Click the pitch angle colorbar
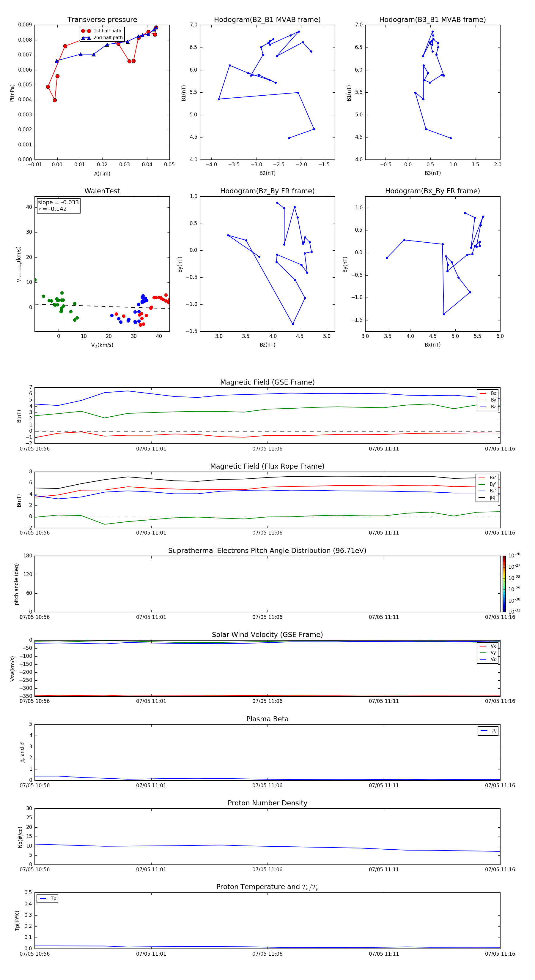 [x=504, y=584]
